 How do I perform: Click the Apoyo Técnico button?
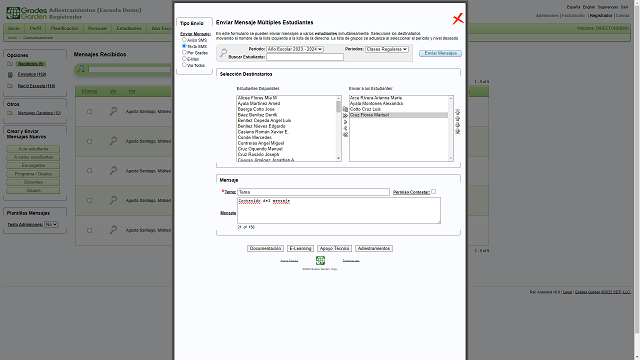click(x=334, y=249)
